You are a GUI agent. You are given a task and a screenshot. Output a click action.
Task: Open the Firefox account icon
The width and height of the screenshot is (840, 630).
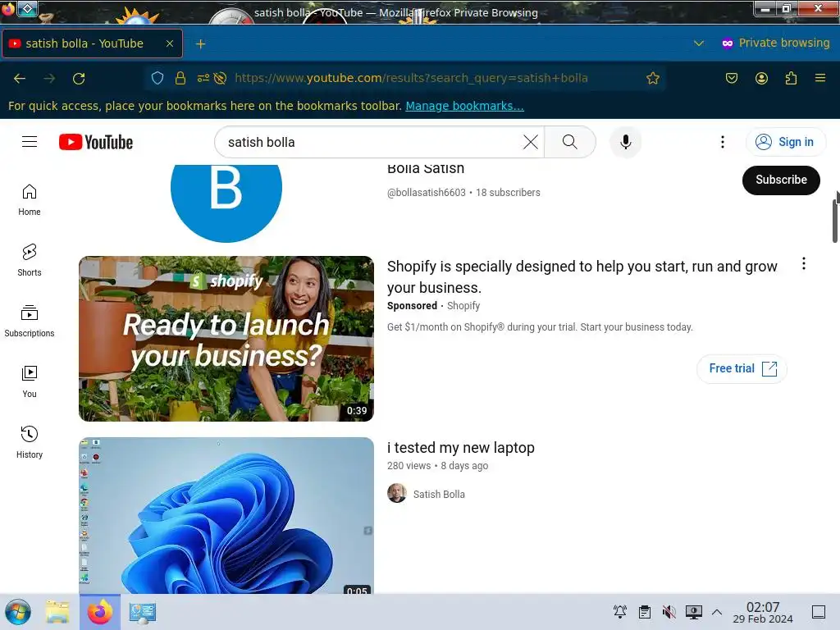point(761,78)
